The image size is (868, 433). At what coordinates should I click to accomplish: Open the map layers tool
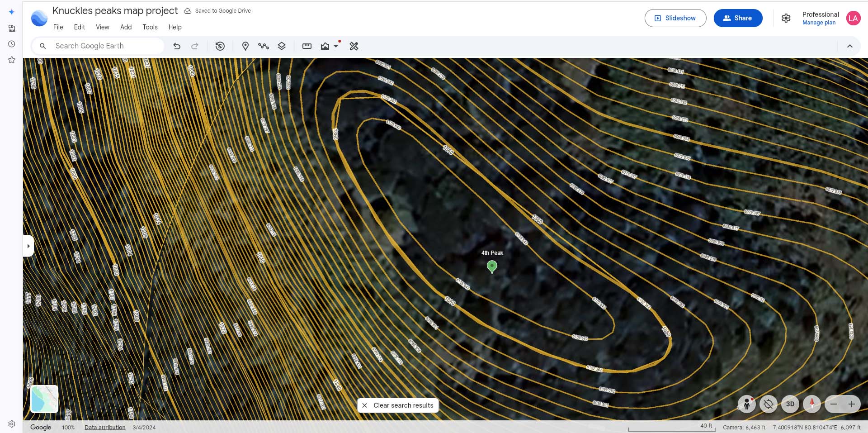click(x=282, y=46)
